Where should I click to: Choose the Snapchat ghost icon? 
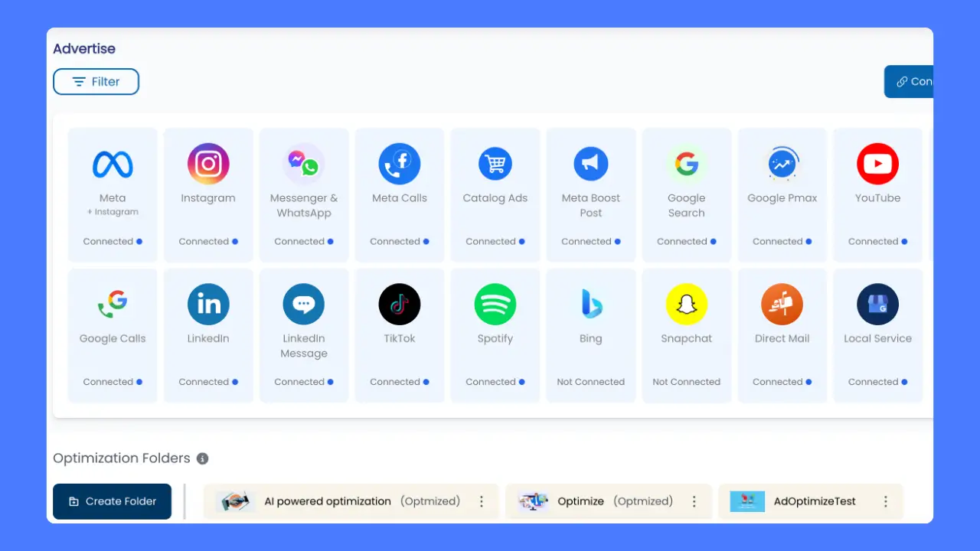[x=687, y=305]
